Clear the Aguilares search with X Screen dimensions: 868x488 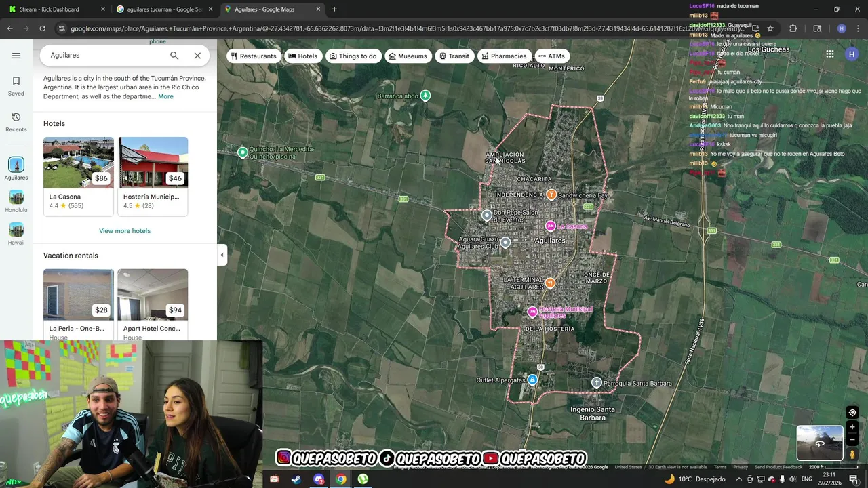point(197,56)
